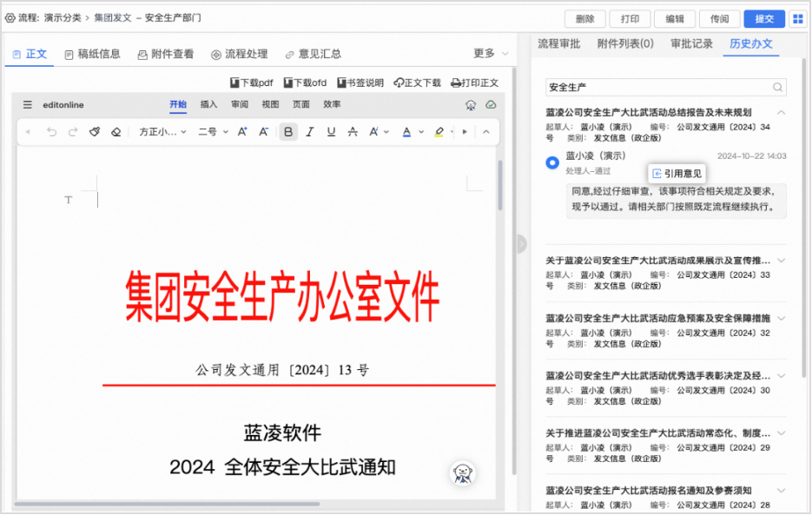Open the 插入 editor menu
This screenshot has height=515, width=812.
(x=208, y=105)
